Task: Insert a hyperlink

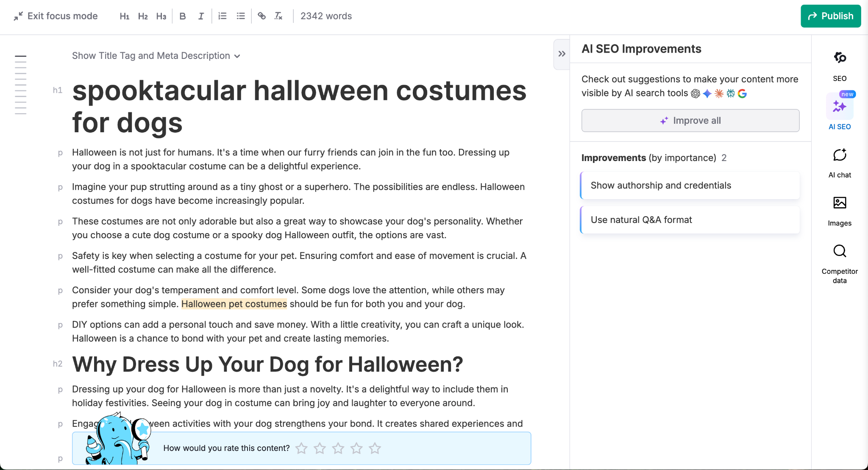Action: pyautogui.click(x=262, y=16)
